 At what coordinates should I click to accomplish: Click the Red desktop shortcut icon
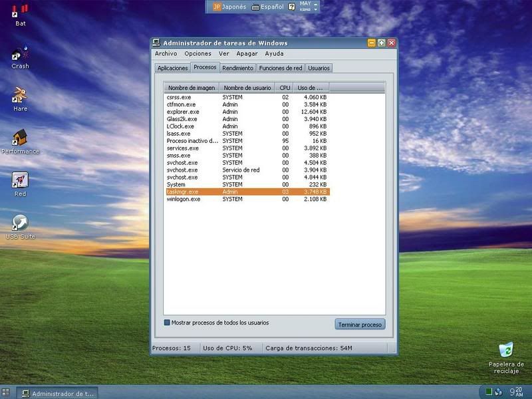click(x=20, y=180)
